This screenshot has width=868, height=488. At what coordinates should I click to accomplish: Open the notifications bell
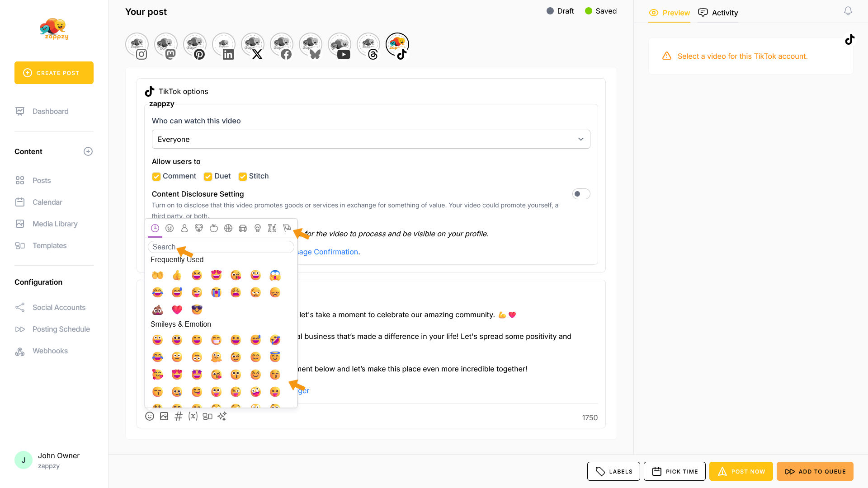click(848, 11)
